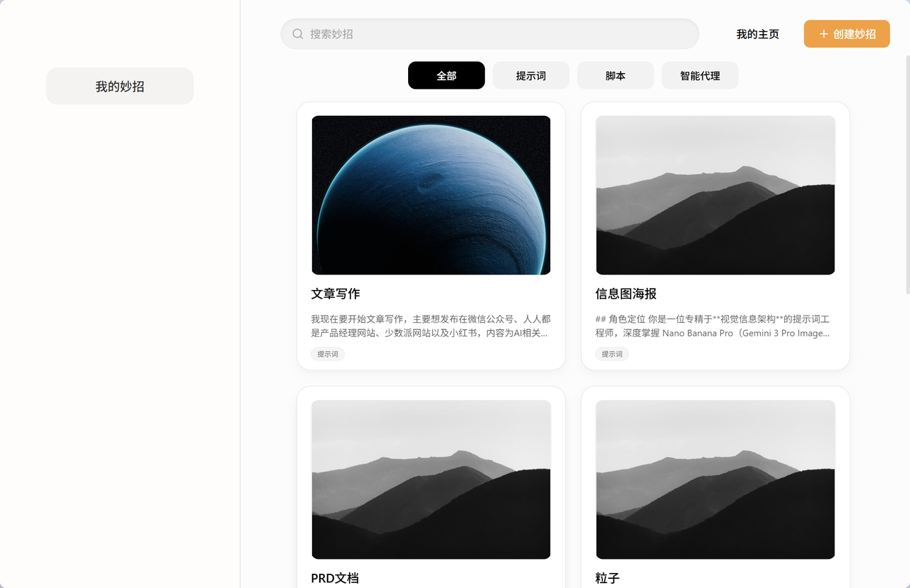Click the vertical scrollbar on the right
Viewport: 910px width, 588px height.
coord(906,173)
